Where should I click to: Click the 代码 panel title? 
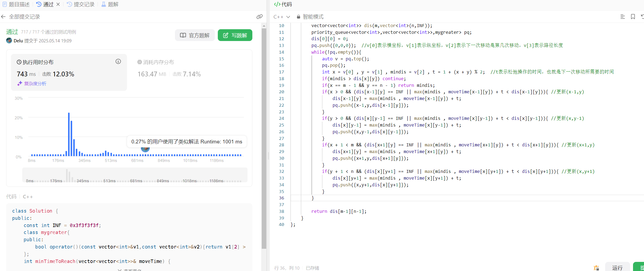click(x=283, y=4)
